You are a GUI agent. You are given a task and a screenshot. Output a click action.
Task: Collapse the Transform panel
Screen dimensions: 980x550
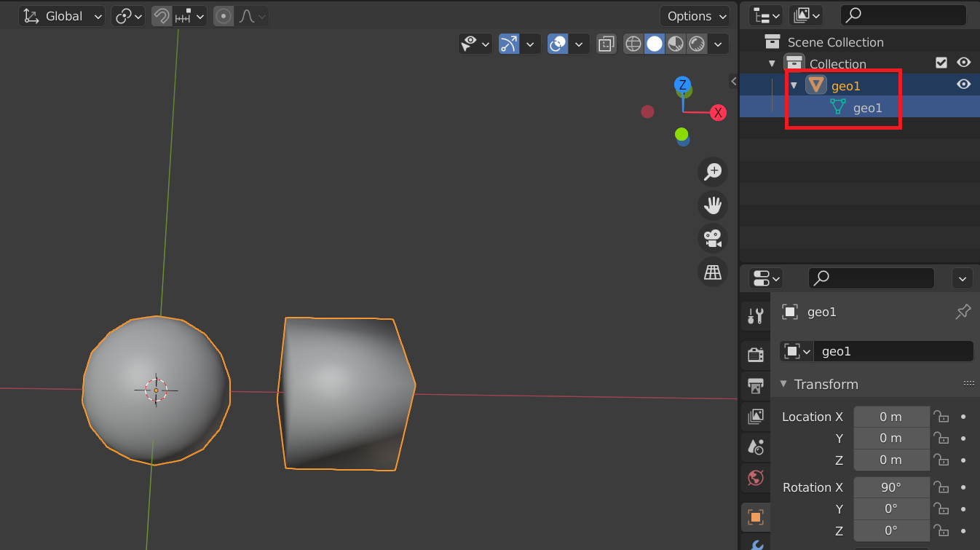click(x=783, y=384)
